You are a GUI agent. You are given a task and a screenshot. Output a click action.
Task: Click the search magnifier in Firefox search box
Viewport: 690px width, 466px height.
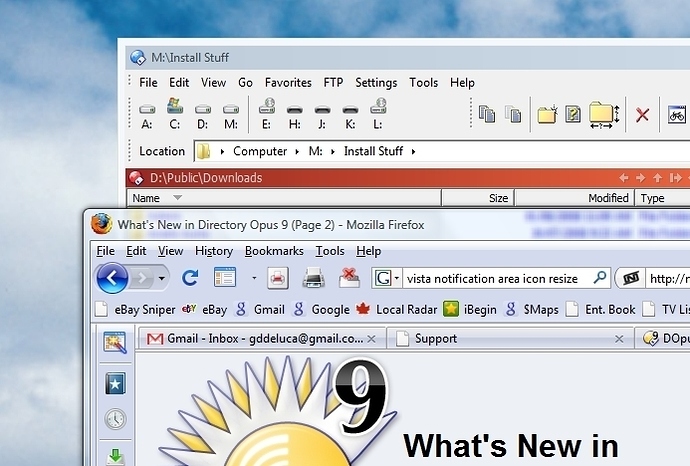point(600,278)
